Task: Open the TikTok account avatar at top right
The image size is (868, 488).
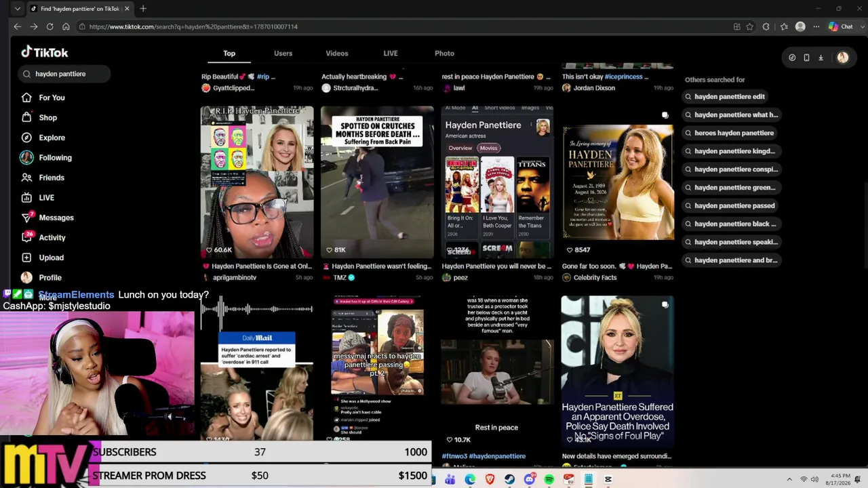Action: 843,58
